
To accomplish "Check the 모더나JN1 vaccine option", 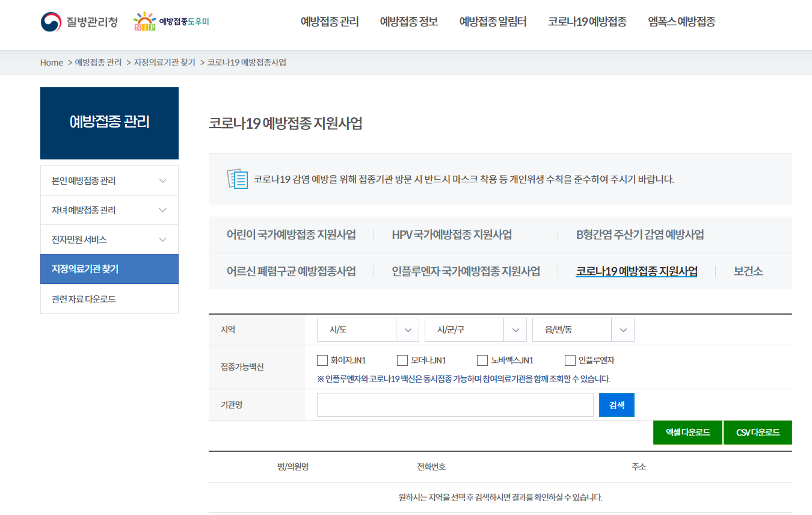I will (401, 360).
